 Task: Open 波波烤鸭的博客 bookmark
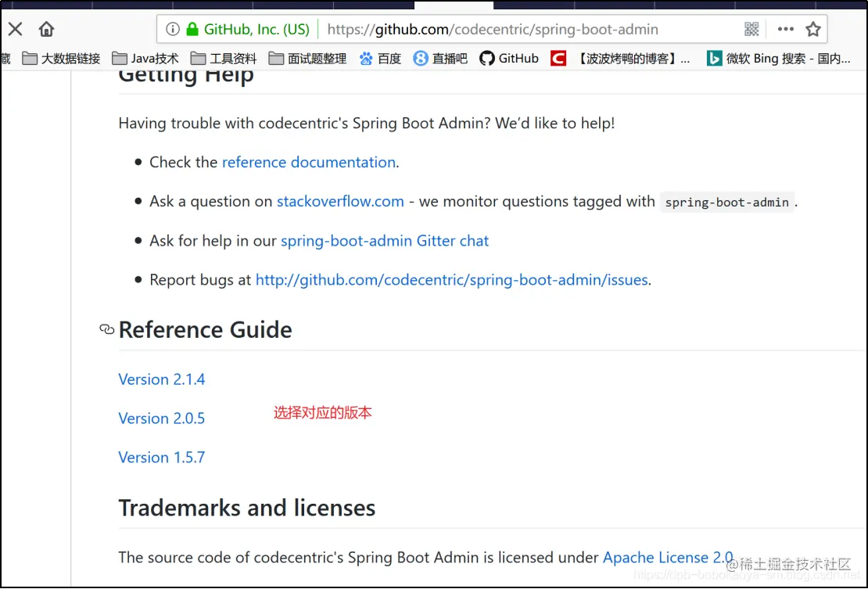(x=621, y=59)
